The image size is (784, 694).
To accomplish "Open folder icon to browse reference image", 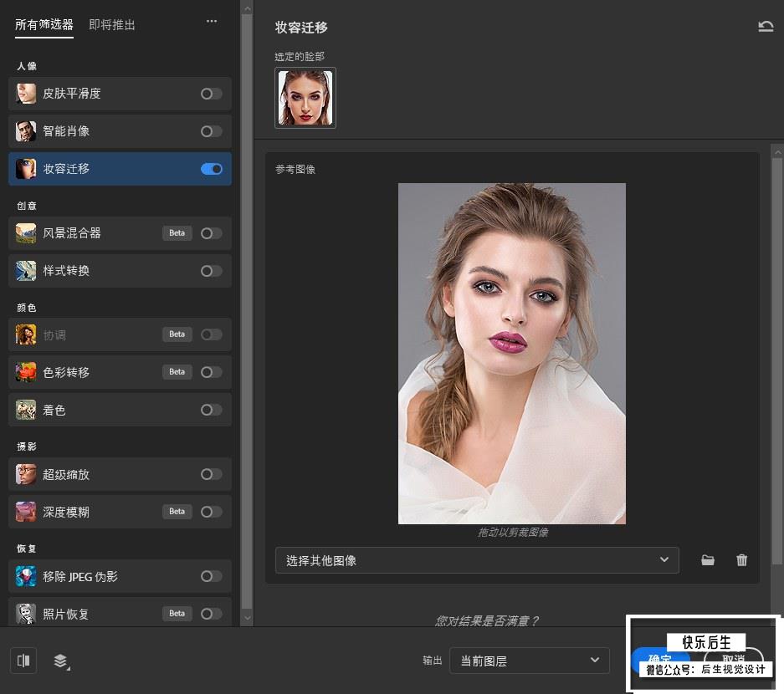I will (x=708, y=560).
